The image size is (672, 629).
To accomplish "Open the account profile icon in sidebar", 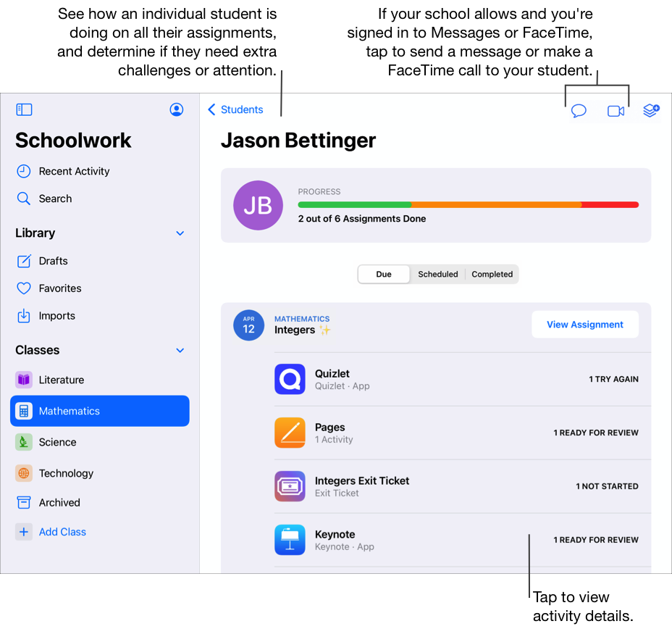I will click(x=176, y=109).
